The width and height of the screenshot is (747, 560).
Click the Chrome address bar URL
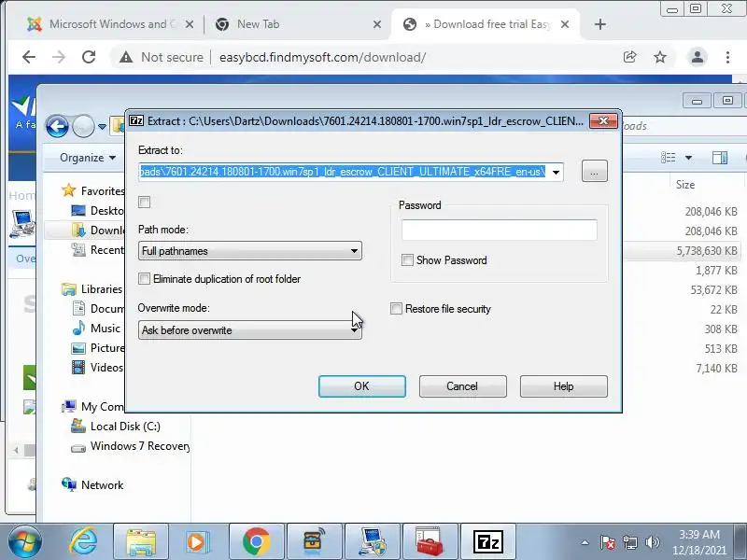click(x=322, y=57)
